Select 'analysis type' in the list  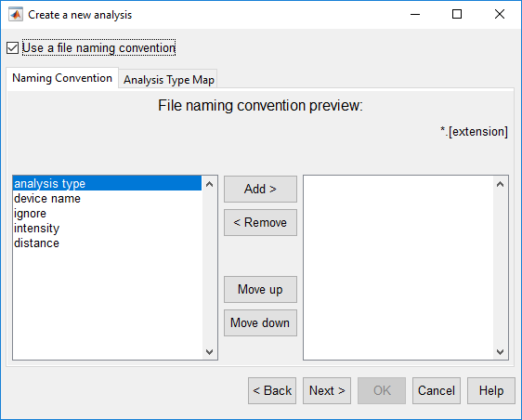pos(107,184)
